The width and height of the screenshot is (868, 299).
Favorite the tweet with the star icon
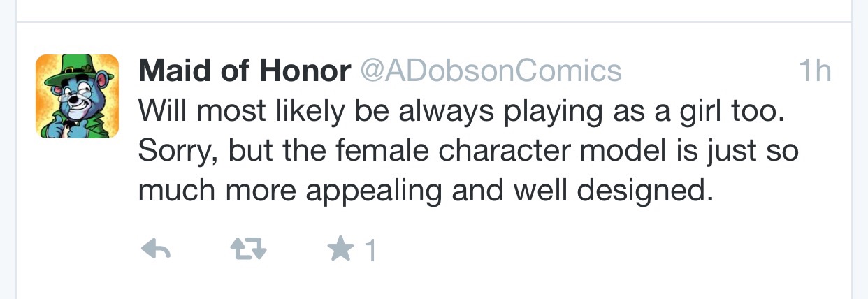click(341, 249)
